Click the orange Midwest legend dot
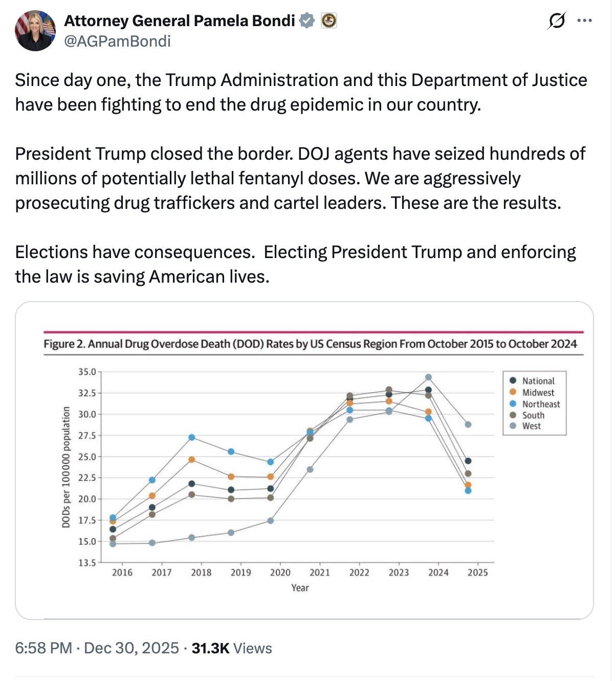The height and width of the screenshot is (681, 616). point(513,392)
